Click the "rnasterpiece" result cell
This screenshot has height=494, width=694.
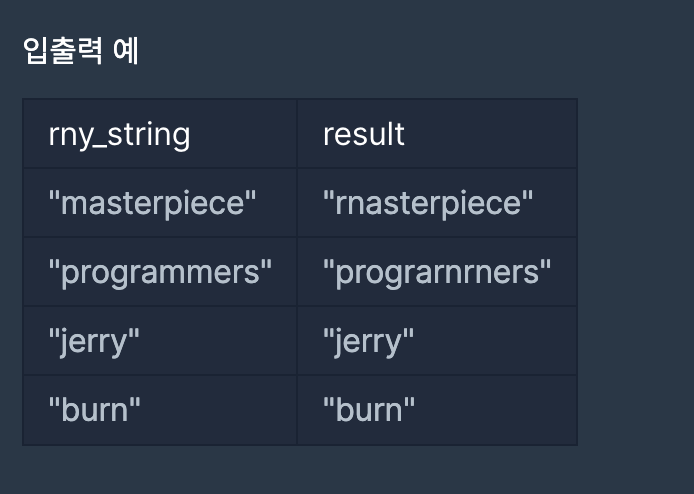click(437, 203)
